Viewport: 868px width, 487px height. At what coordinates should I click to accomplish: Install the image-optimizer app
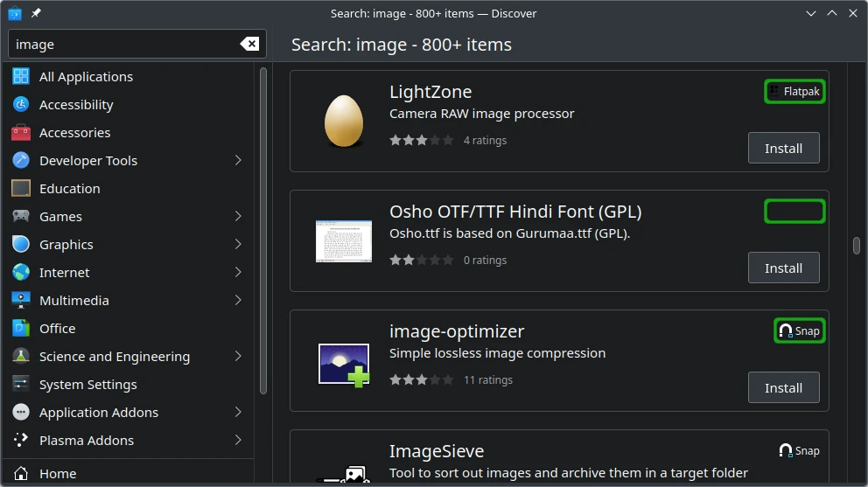[x=783, y=388]
